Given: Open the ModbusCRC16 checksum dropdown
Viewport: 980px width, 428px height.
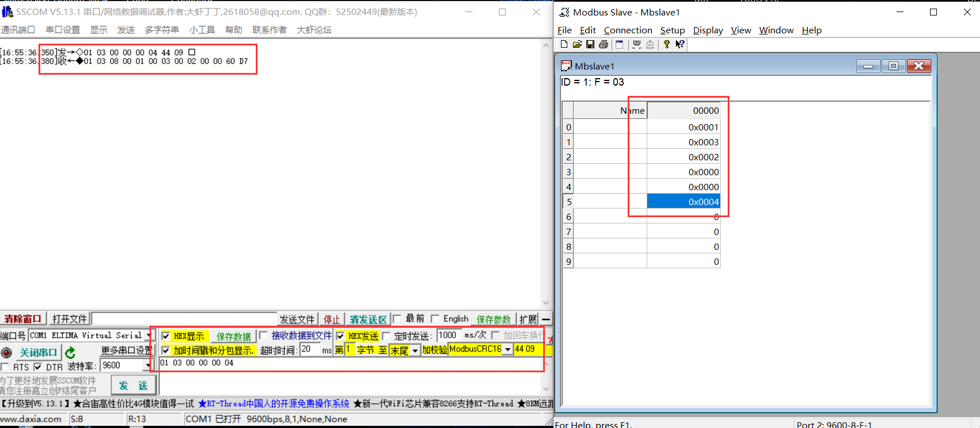Looking at the screenshot, I should 508,349.
